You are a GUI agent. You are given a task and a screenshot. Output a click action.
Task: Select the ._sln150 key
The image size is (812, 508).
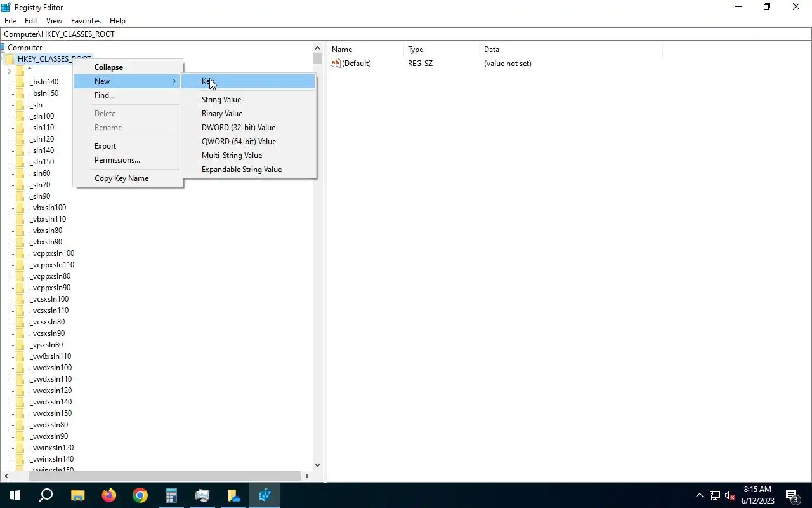pos(41,162)
